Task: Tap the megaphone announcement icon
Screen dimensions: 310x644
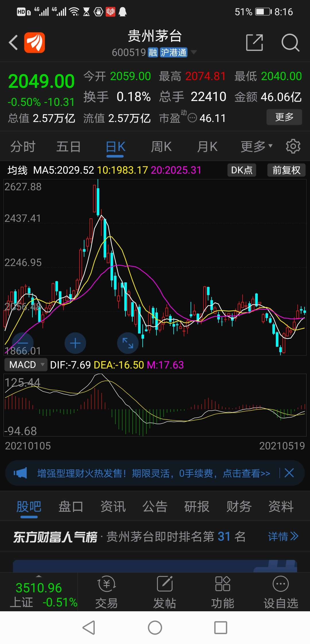Action: (20, 473)
